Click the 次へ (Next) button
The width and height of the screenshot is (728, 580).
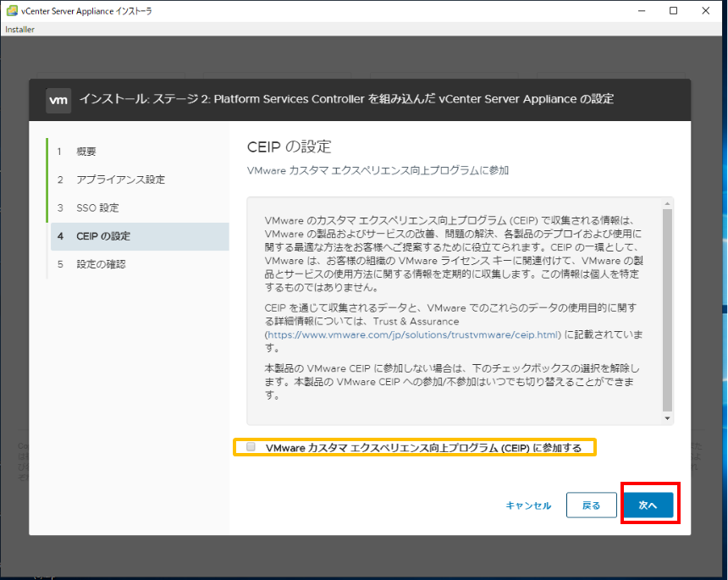[x=648, y=505]
